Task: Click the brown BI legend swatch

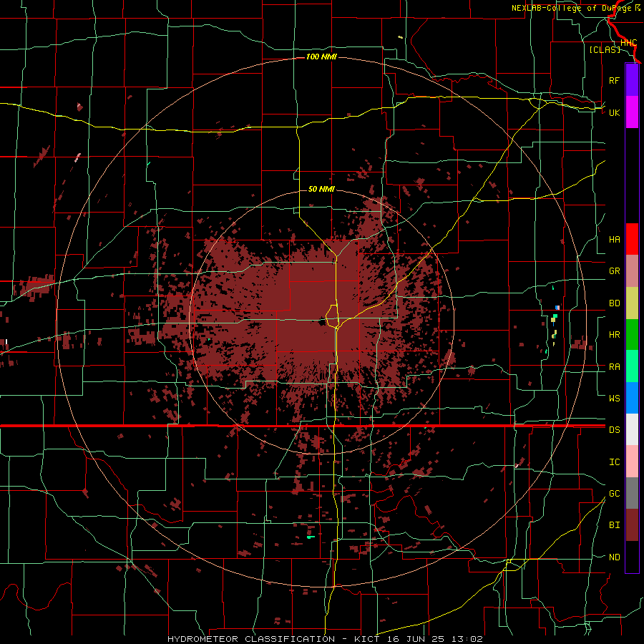Action: 632,525
